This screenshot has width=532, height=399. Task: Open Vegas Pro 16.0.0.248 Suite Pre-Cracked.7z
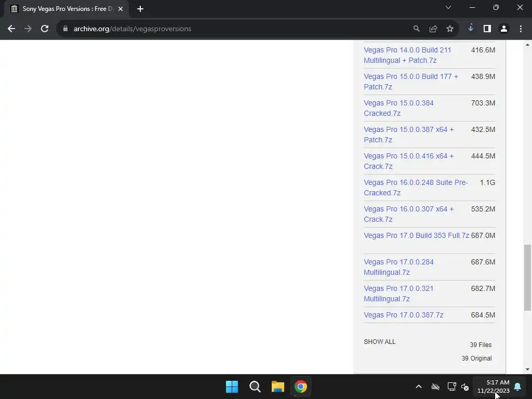(x=416, y=187)
